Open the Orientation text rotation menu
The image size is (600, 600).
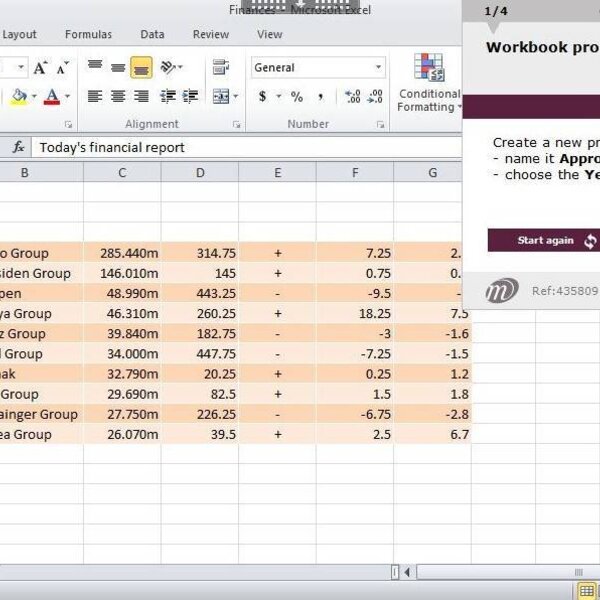point(171,67)
